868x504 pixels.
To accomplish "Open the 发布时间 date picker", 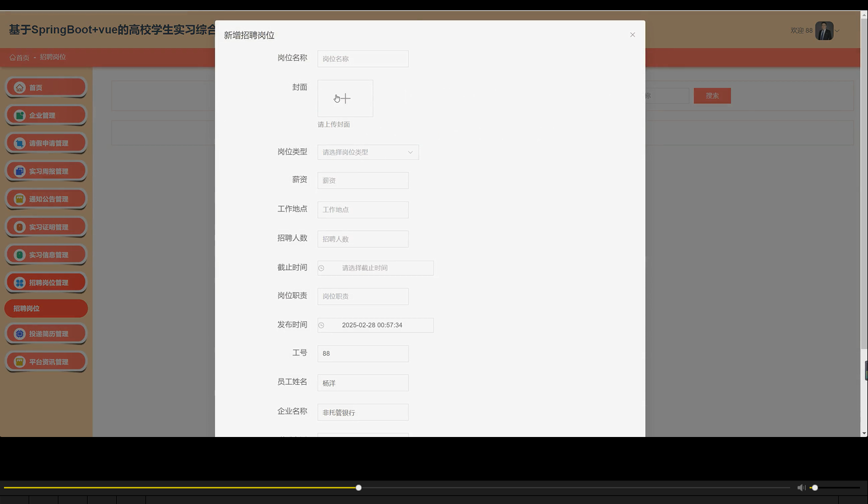I will 376,325.
